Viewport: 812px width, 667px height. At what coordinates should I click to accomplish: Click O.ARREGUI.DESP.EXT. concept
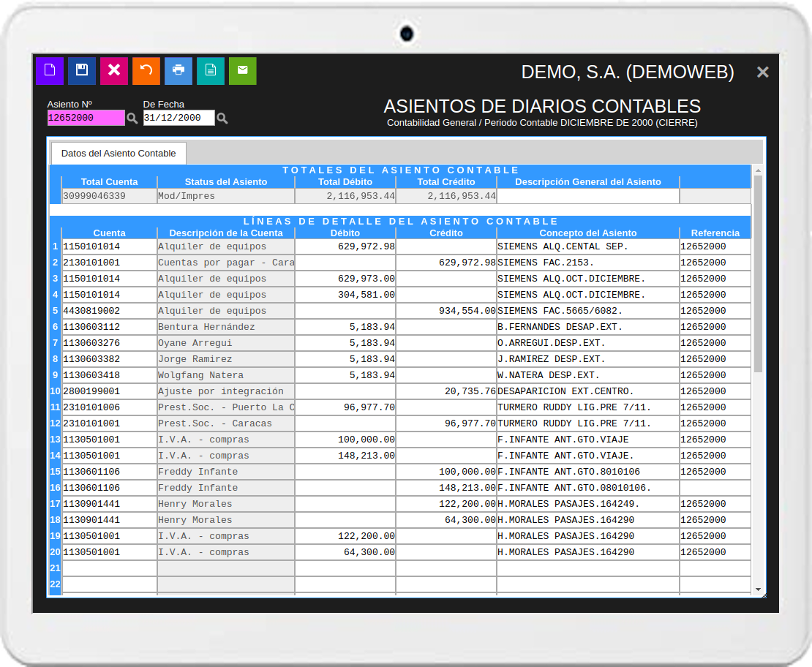point(587,343)
